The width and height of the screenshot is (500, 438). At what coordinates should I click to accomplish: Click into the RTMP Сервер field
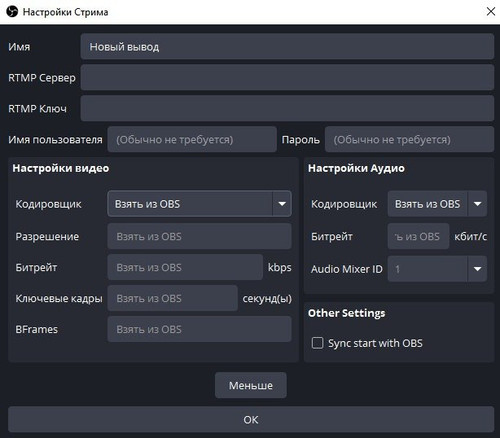pyautogui.click(x=287, y=77)
